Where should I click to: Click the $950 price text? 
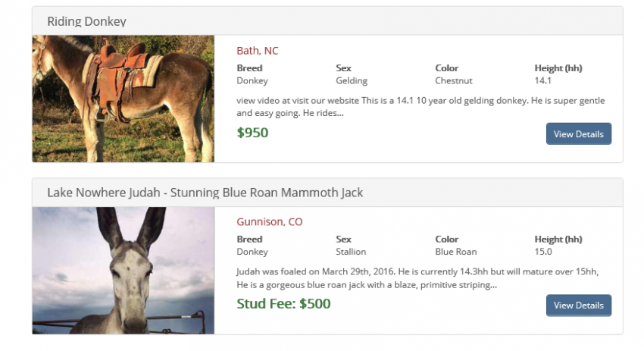point(252,133)
